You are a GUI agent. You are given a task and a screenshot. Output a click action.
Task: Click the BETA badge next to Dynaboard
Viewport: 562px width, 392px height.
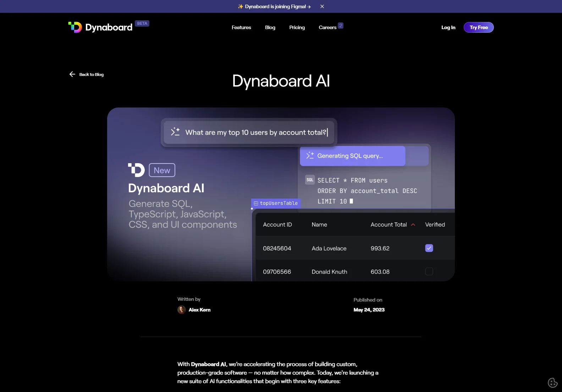[x=142, y=23]
